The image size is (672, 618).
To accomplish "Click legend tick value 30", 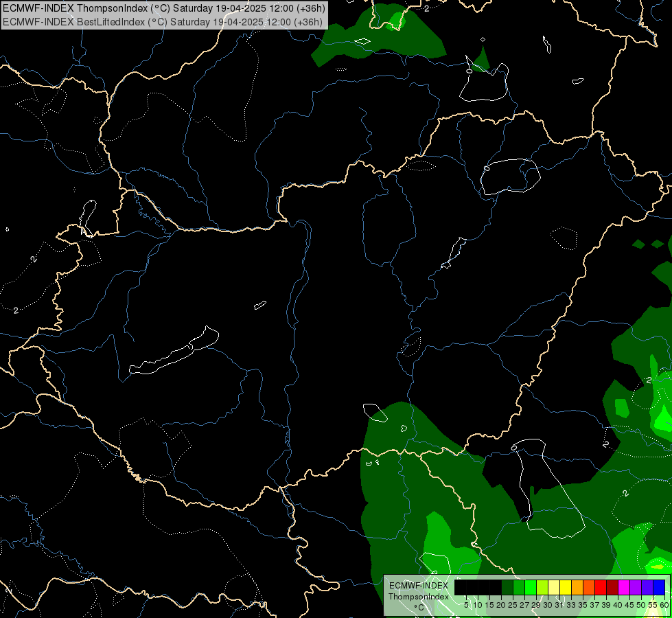I will click(x=548, y=605).
